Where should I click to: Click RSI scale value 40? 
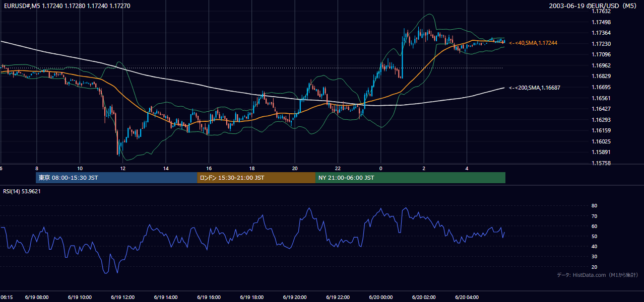tap(595, 246)
